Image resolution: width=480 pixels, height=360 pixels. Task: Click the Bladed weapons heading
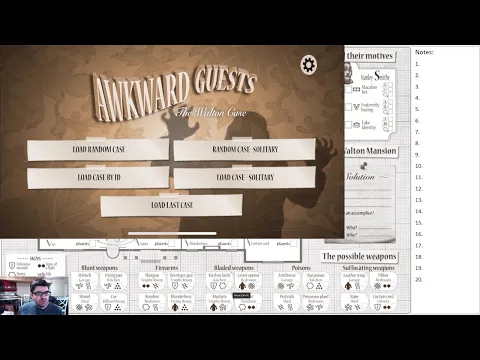(234, 268)
